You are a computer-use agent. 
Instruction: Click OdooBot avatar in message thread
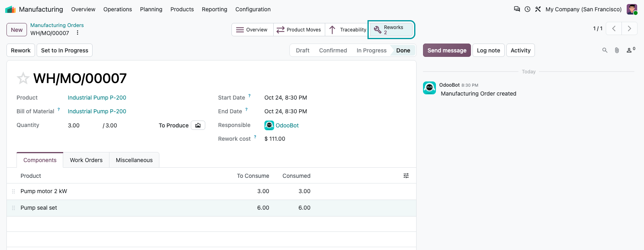pos(429,88)
